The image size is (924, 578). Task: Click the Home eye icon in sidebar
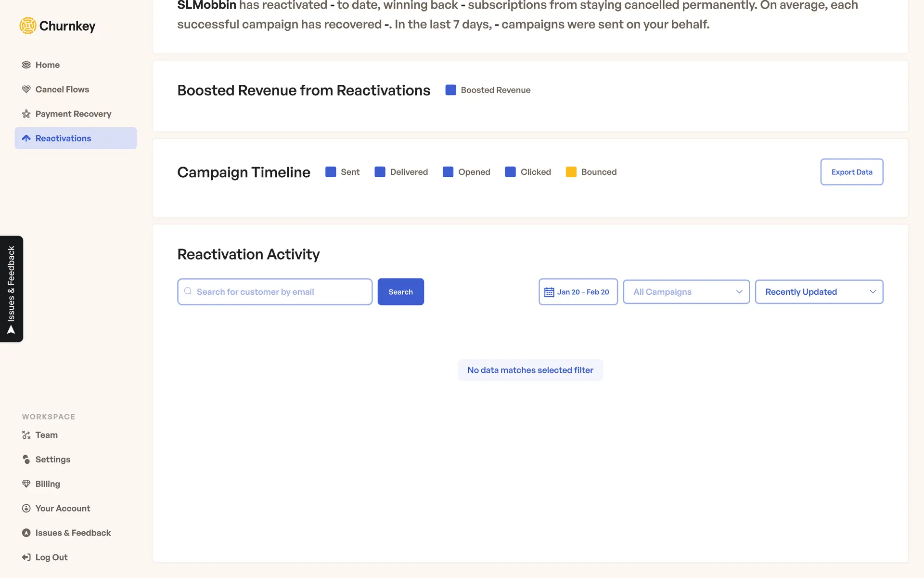[26, 65]
